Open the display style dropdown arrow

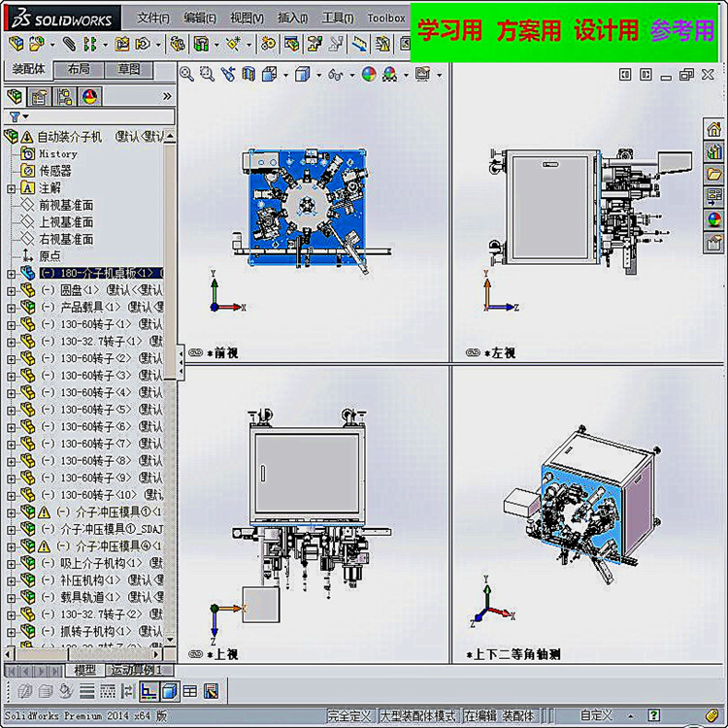point(318,75)
